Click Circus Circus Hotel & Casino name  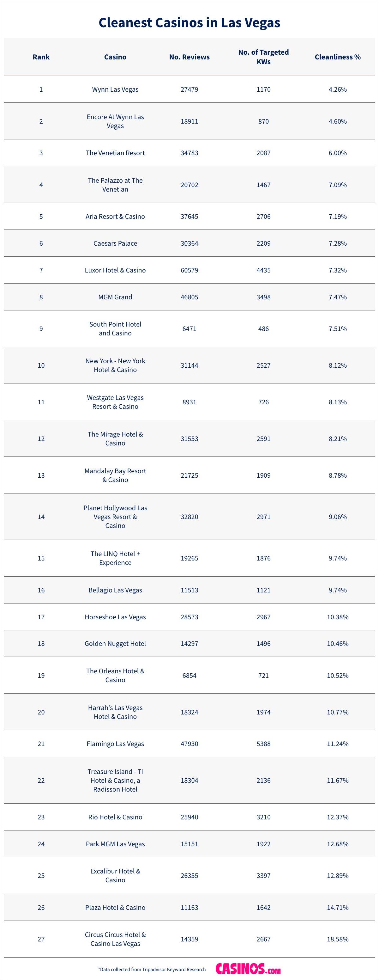coord(115,939)
